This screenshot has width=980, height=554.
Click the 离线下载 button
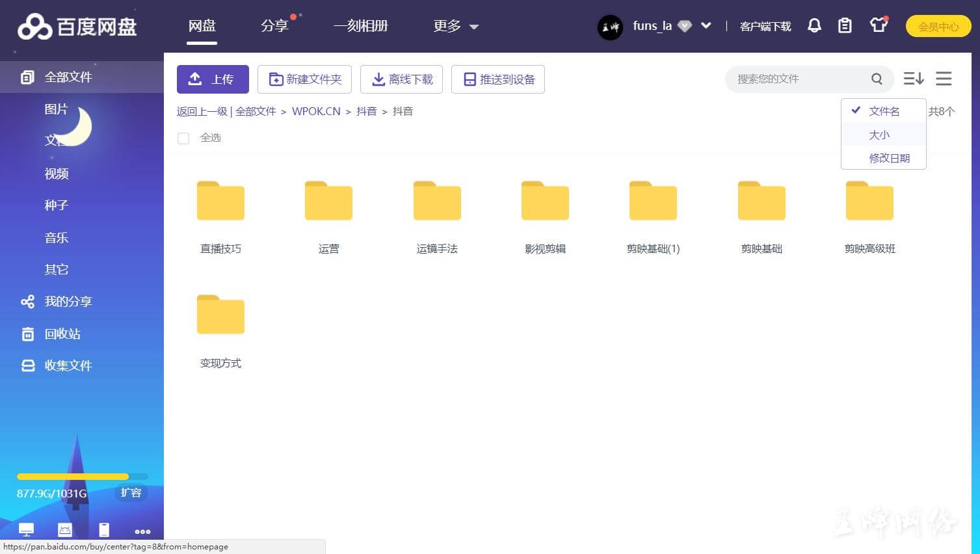tap(401, 79)
